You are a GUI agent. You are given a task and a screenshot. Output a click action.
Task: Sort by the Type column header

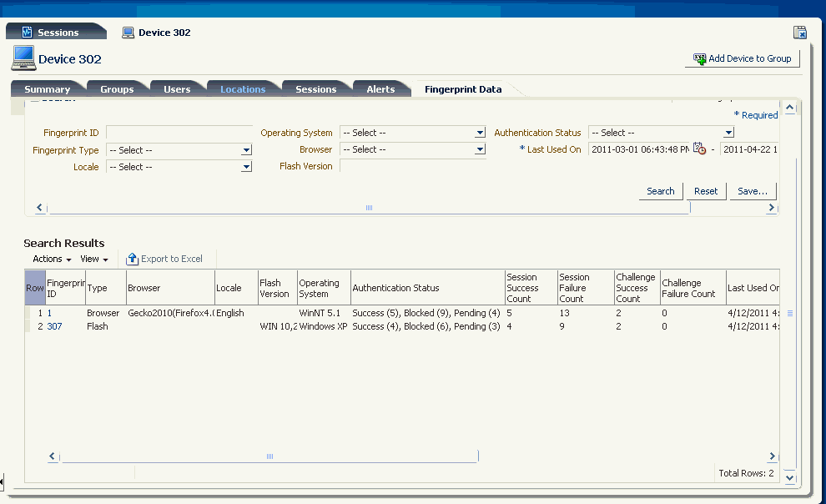pyautogui.click(x=106, y=288)
